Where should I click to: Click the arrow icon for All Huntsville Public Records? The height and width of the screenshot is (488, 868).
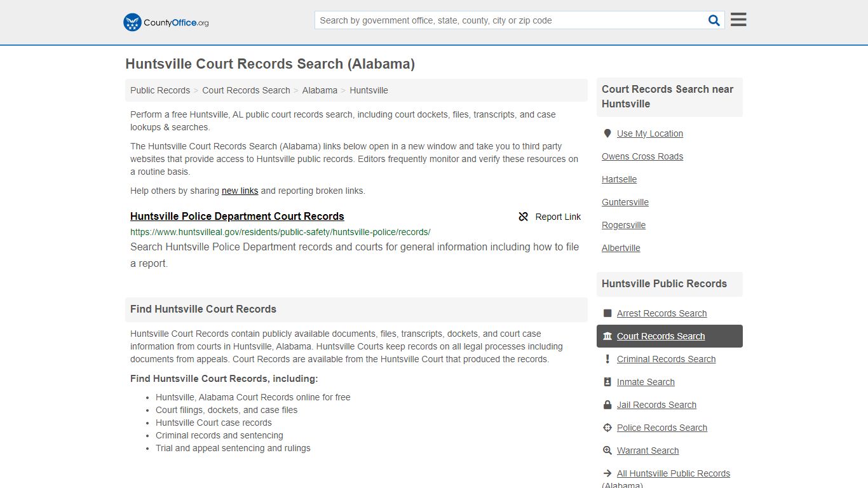(x=607, y=473)
